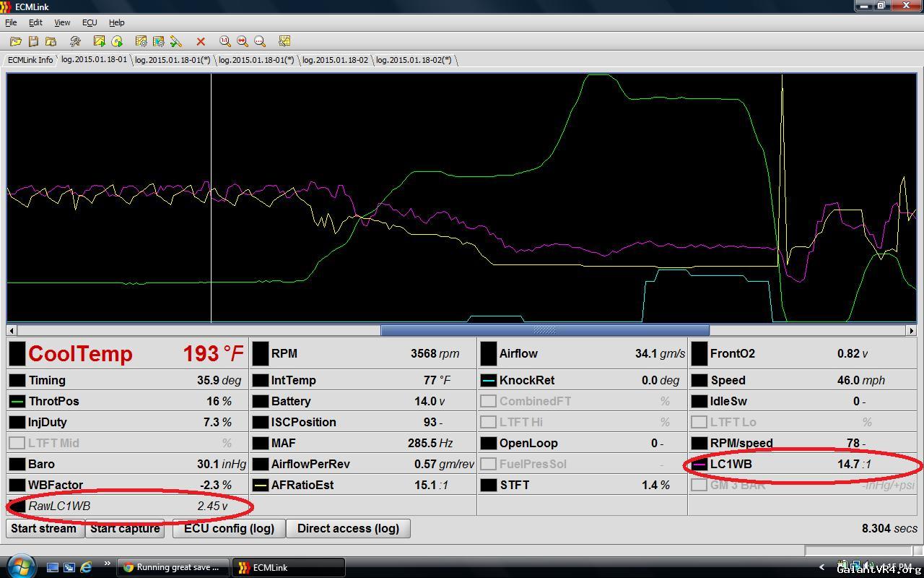Image resolution: width=924 pixels, height=578 pixels.
Task: Click the graph scrollbar right arrow
Action: [x=911, y=330]
